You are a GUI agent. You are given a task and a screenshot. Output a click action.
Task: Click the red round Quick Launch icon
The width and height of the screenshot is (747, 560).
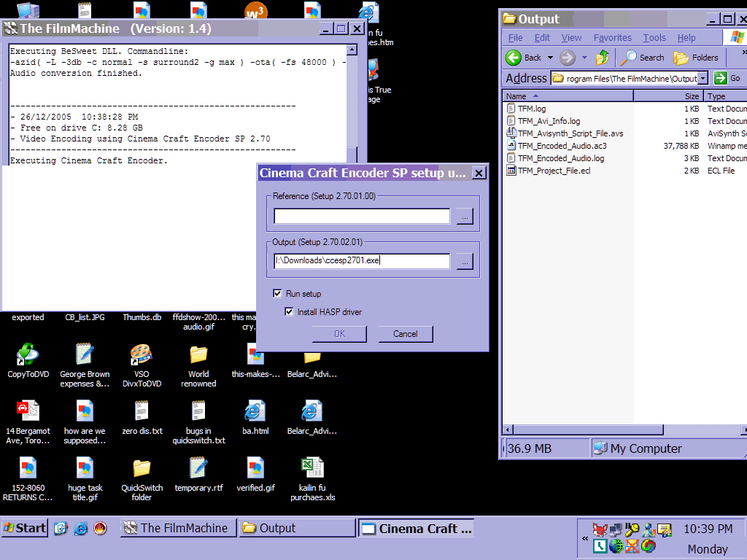[100, 528]
